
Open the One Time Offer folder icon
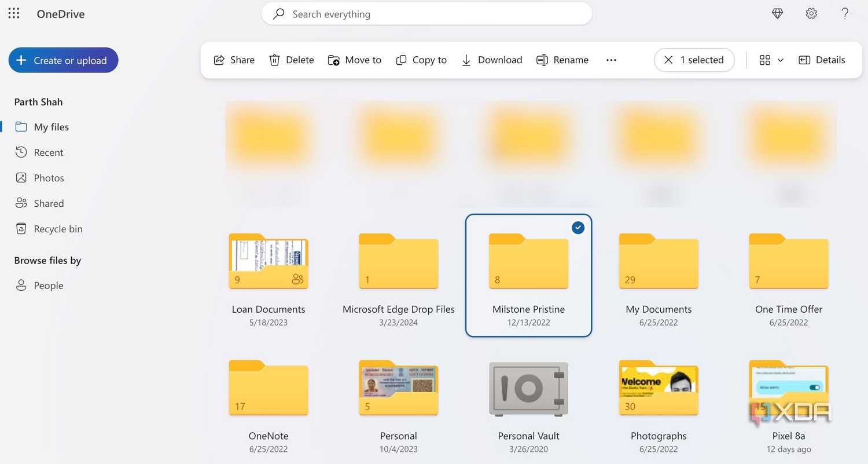click(x=789, y=261)
